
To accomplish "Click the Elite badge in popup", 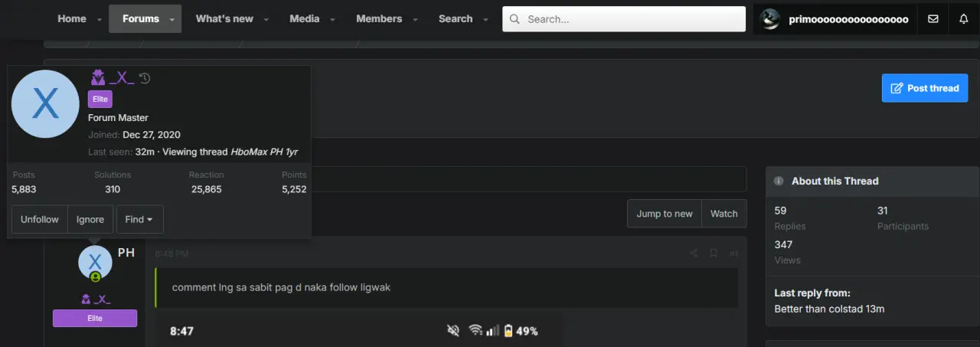I will [x=100, y=99].
